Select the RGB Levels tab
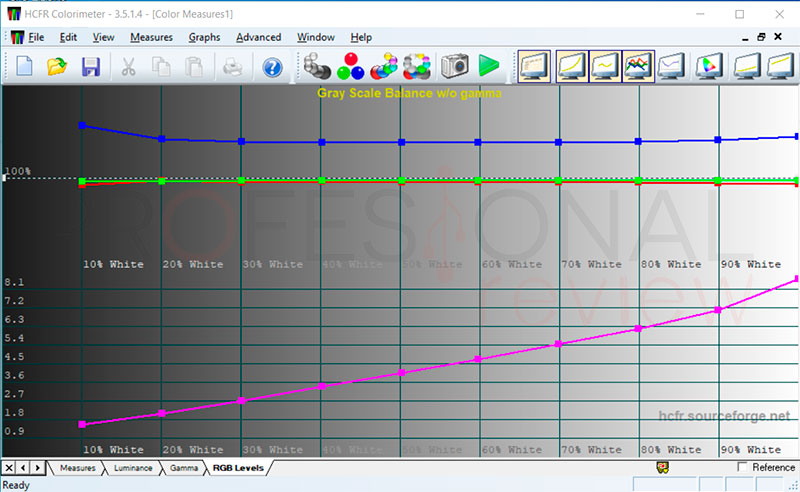Viewport: 800px width, 492px height. [x=238, y=468]
